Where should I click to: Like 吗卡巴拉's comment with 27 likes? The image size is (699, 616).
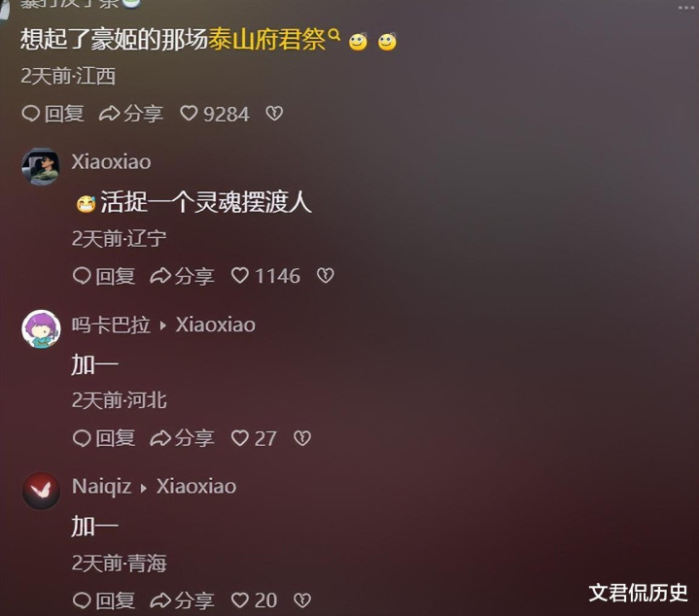pos(254,438)
